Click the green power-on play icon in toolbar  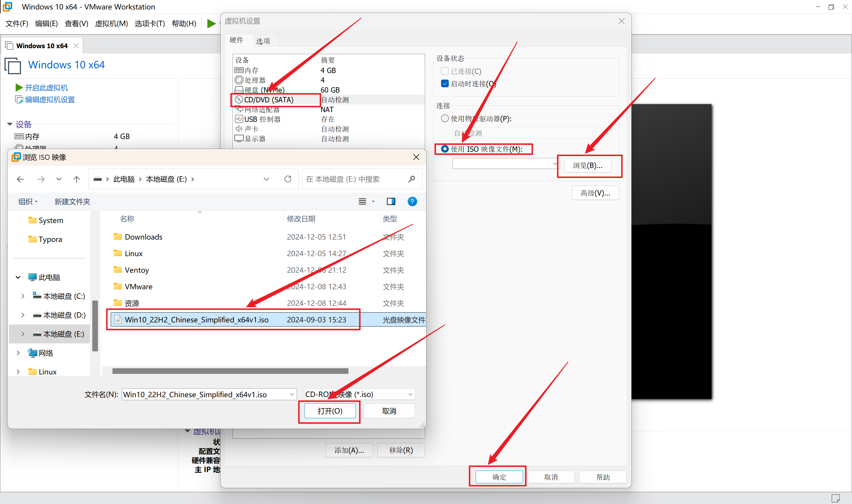click(211, 23)
